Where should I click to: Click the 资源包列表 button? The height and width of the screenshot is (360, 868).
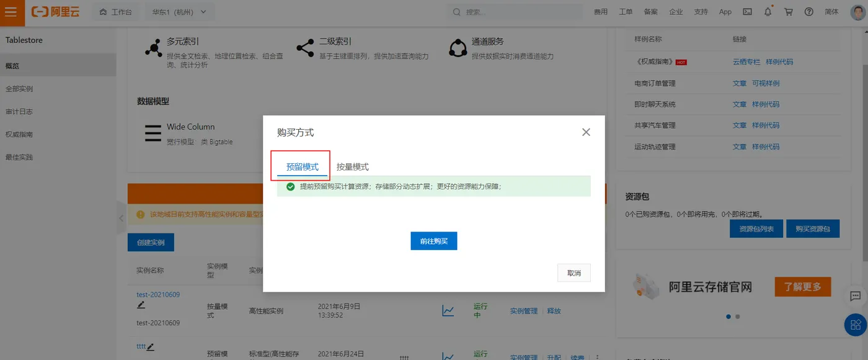pyautogui.click(x=756, y=228)
